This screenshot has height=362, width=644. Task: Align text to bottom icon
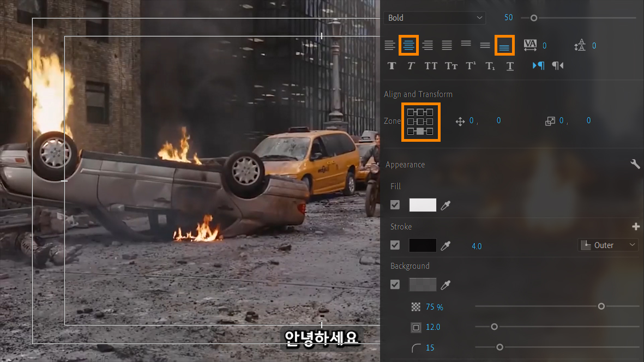tap(504, 48)
